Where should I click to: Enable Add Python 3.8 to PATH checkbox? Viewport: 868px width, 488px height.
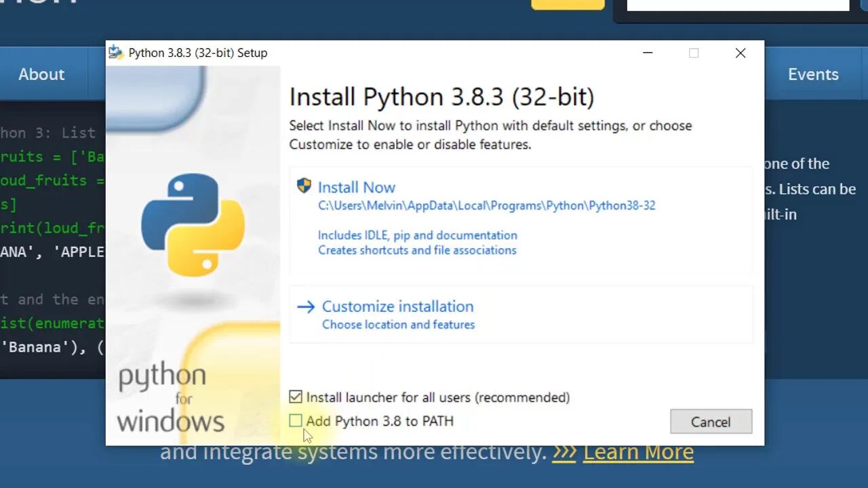pyautogui.click(x=295, y=421)
